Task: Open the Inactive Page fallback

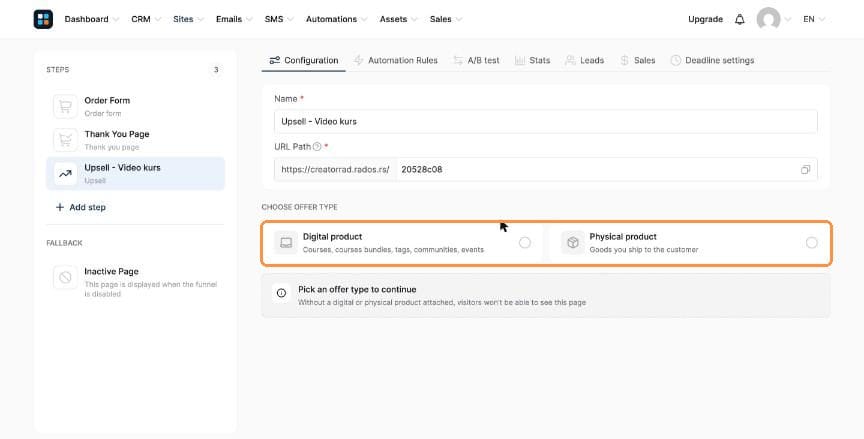Action: click(136, 281)
